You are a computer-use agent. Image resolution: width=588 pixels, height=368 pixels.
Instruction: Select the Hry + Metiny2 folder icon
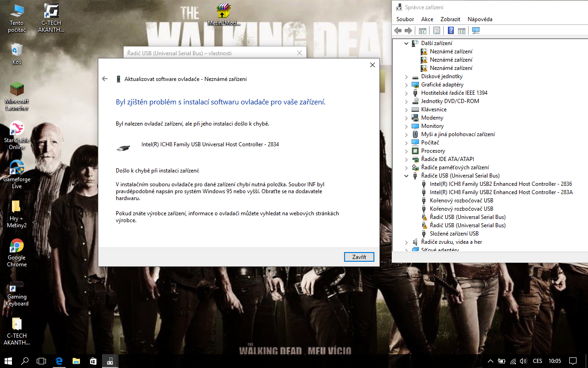point(17,214)
